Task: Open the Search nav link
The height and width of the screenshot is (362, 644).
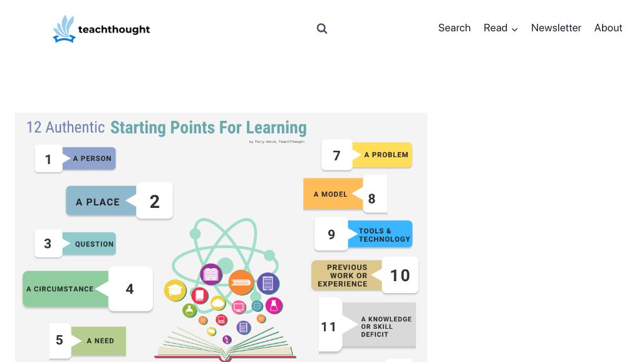Action: point(454,28)
